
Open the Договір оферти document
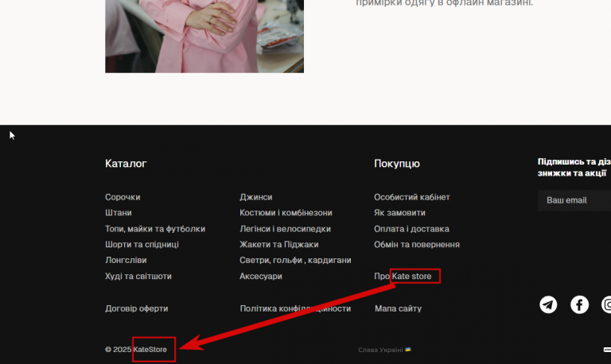pos(136,308)
